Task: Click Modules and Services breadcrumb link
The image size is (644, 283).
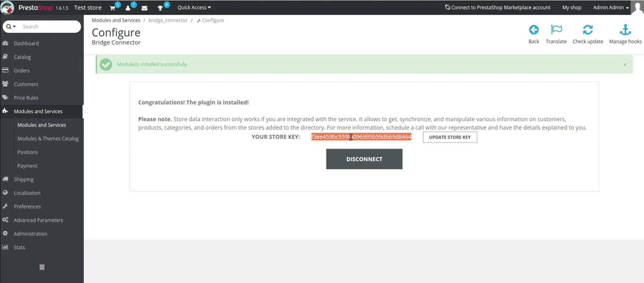Action: 116,20
